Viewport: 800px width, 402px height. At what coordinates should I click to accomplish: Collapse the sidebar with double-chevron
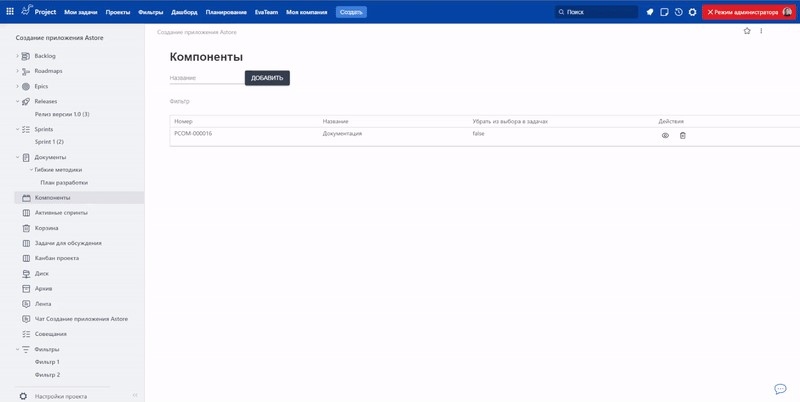pos(135,396)
